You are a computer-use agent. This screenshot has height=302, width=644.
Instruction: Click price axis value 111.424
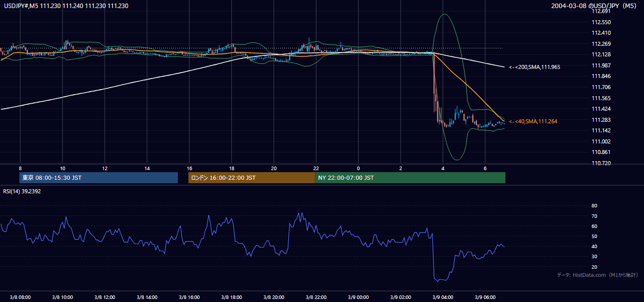point(601,109)
